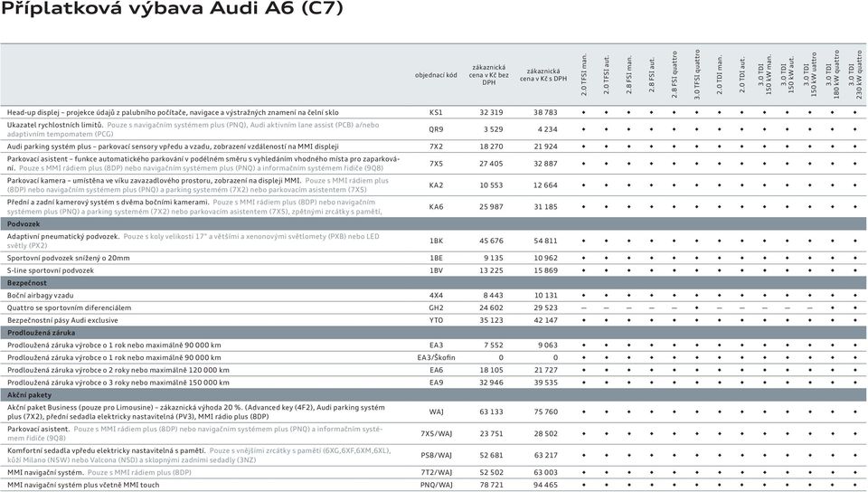868x492 pixels.
Task: Select 'Quattro se sportovním diferenciálem' text
Action: point(70,307)
